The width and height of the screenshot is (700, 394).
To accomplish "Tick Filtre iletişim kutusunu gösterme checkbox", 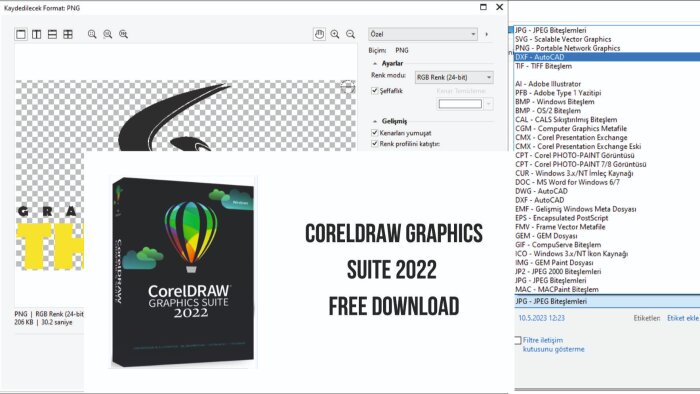I will coord(518,340).
